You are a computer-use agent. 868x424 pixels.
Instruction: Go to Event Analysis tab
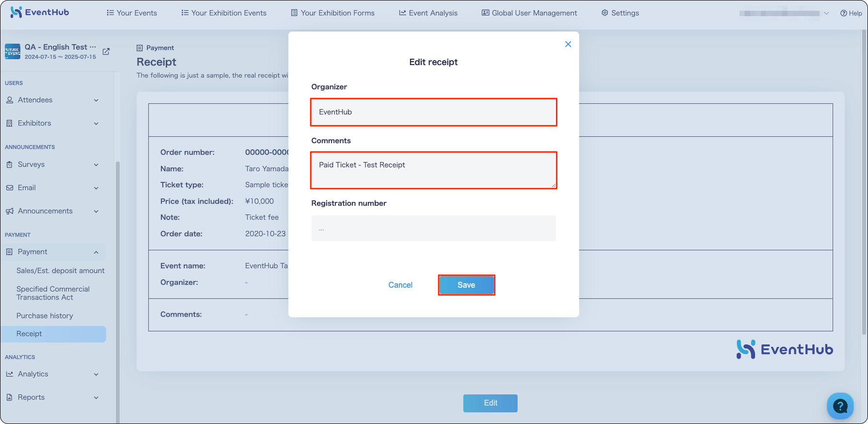click(x=428, y=13)
